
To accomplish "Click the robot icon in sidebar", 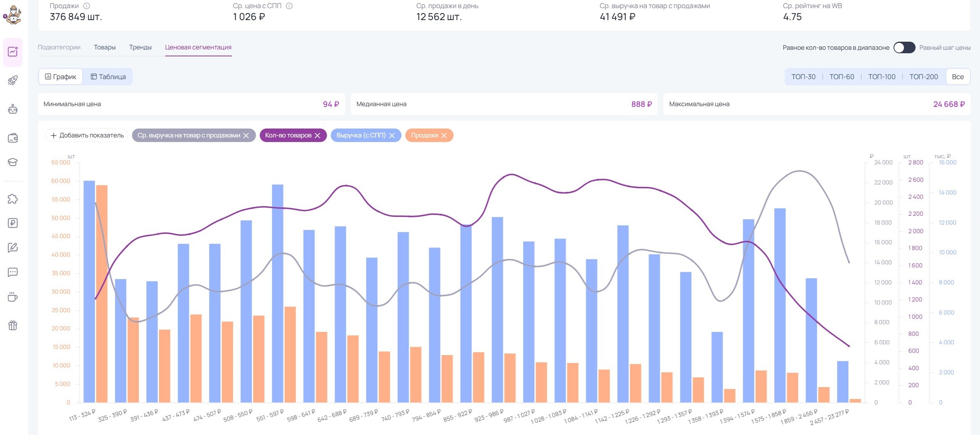I will point(13,109).
